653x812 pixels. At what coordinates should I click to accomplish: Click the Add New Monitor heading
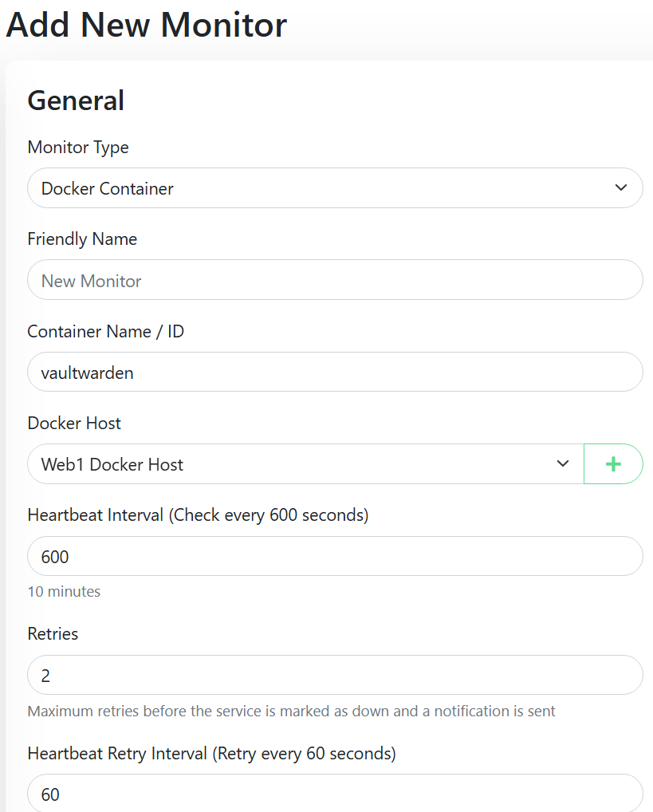coord(146,25)
